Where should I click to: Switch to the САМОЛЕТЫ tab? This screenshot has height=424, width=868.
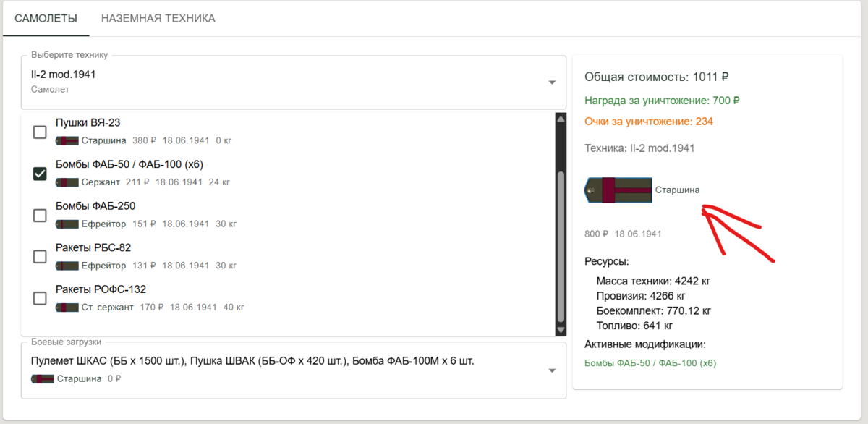46,18
